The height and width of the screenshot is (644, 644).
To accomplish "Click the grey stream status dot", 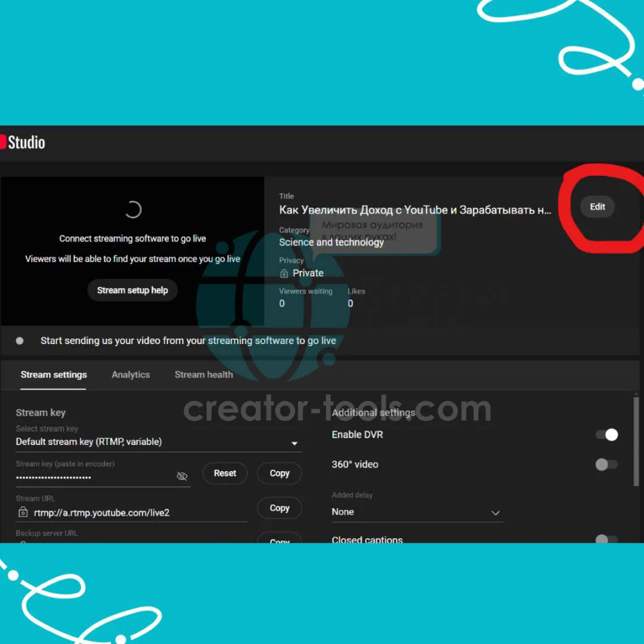I will tap(19, 340).
